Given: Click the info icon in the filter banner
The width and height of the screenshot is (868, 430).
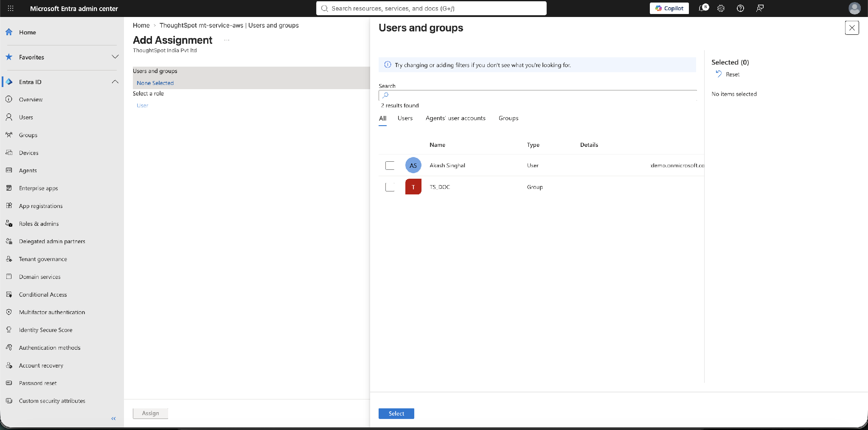Looking at the screenshot, I should (x=388, y=65).
